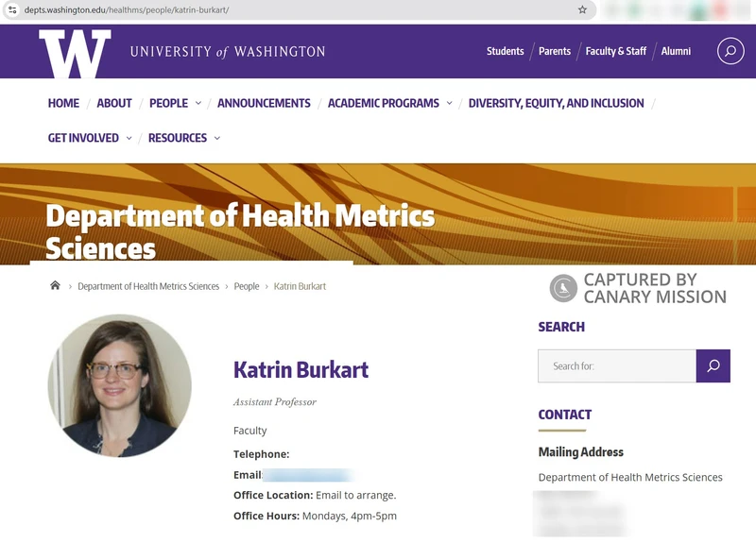The image size is (756, 543).
Task: Open ANNOUNCEMENTS menu item
Action: click(264, 103)
